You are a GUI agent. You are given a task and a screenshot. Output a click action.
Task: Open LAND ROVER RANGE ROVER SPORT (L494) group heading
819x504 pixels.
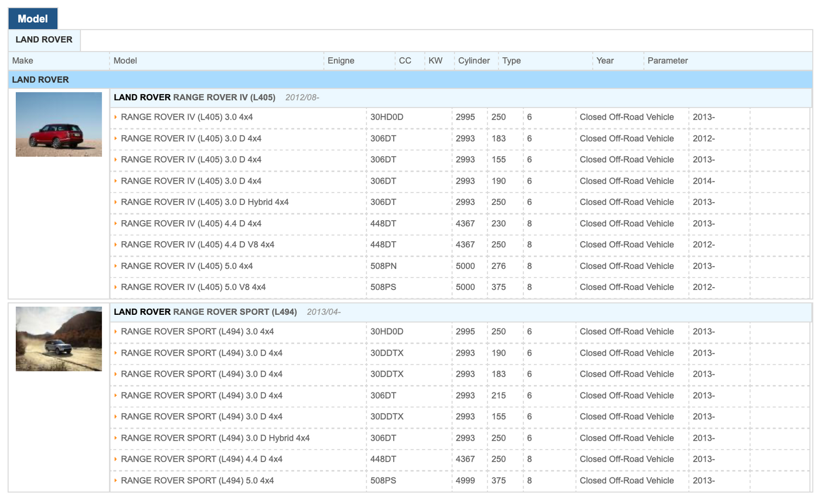tap(205, 312)
